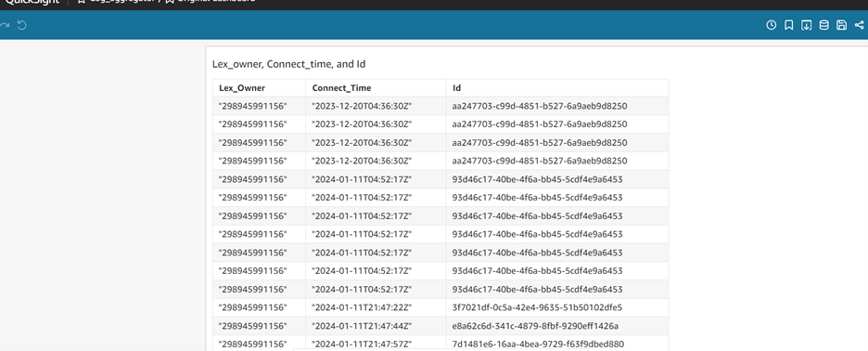This screenshot has width=868, height=351.
Task: Select Id 7d1481e6-16aa-4bea-9729-f63f9dbed880
Action: tap(557, 344)
